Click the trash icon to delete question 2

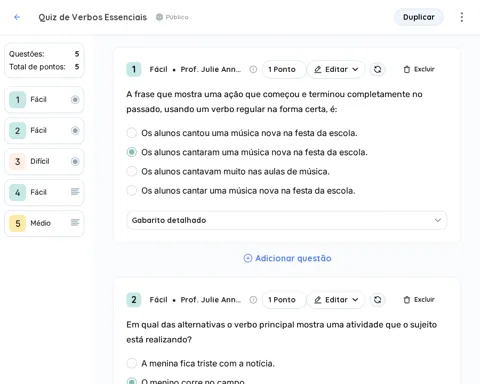(407, 300)
